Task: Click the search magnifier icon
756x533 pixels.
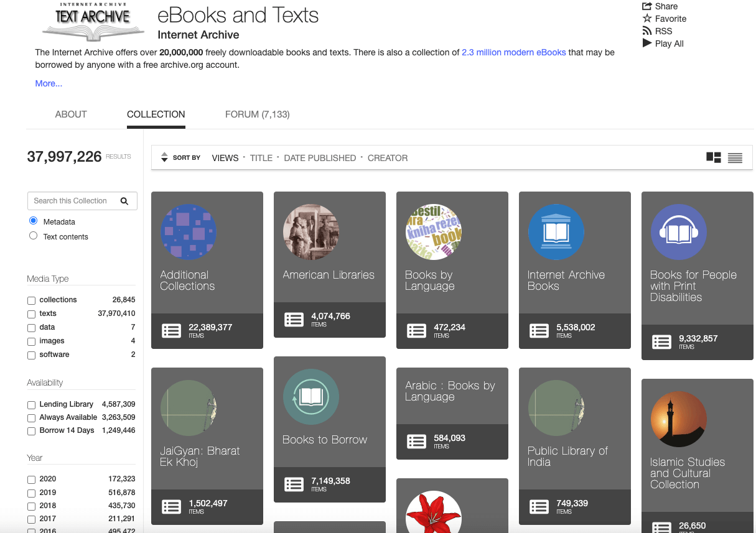Action: click(124, 201)
